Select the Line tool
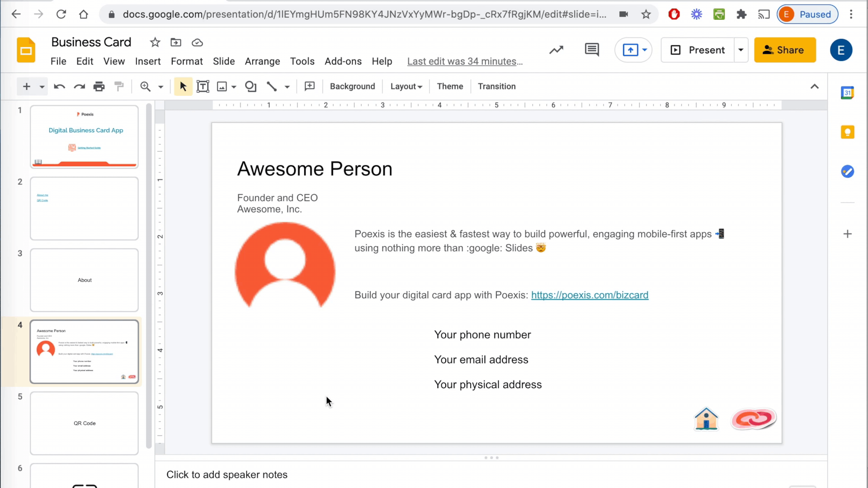This screenshot has height=488, width=868. click(x=272, y=86)
